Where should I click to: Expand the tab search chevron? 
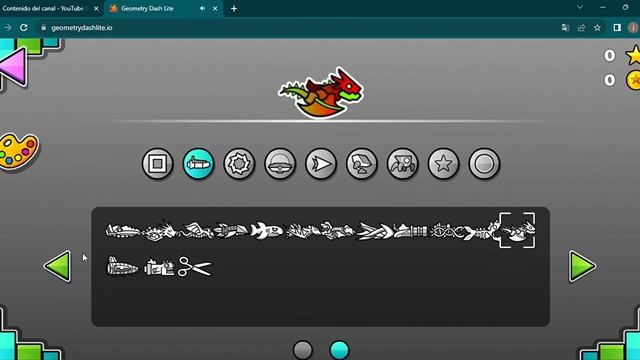pyautogui.click(x=580, y=7)
